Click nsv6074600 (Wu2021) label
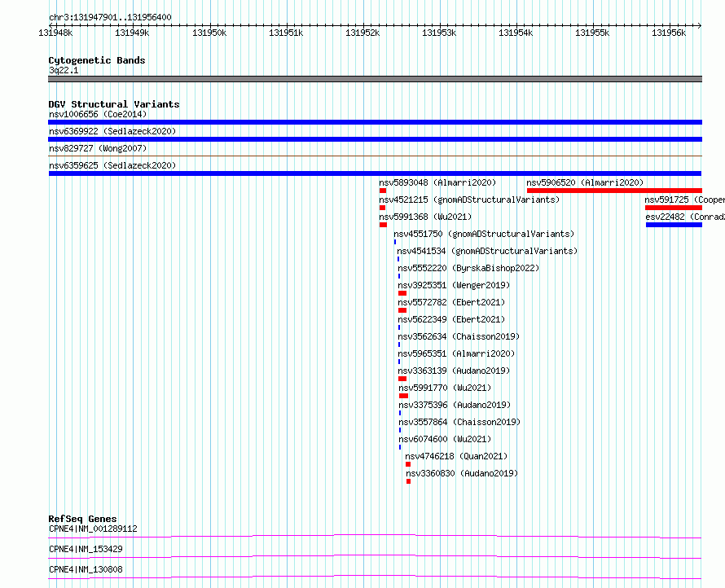This screenshot has height=588, width=725. [446, 439]
